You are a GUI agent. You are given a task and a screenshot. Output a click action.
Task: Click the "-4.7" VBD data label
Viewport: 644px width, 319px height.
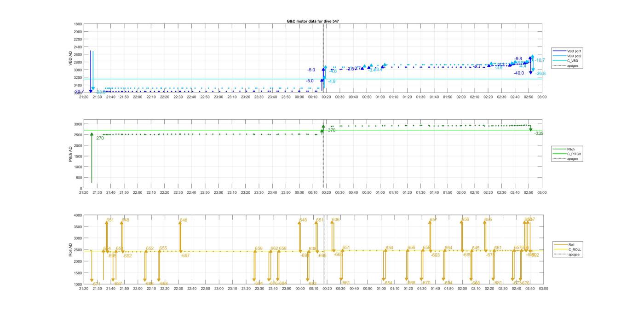pos(477,66)
